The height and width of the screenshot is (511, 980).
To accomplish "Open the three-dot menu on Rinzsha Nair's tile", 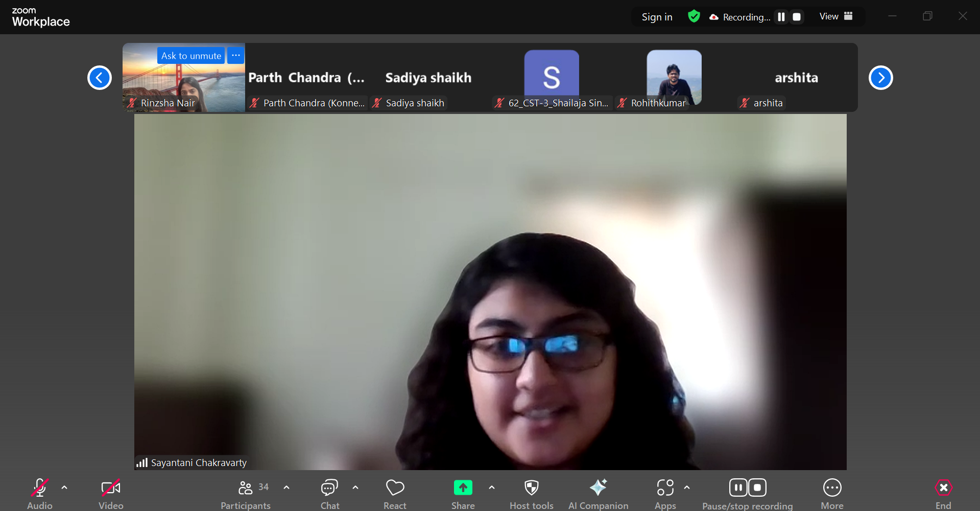I will coord(235,56).
